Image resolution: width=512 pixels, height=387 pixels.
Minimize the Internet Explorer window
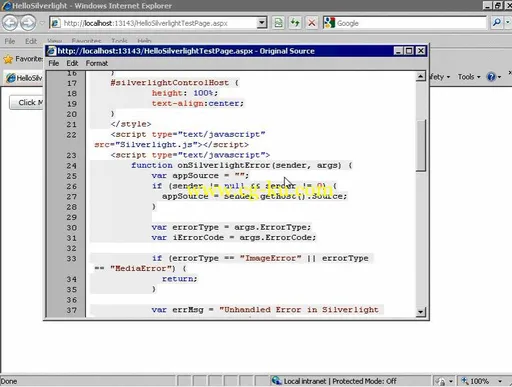pos(487,5)
